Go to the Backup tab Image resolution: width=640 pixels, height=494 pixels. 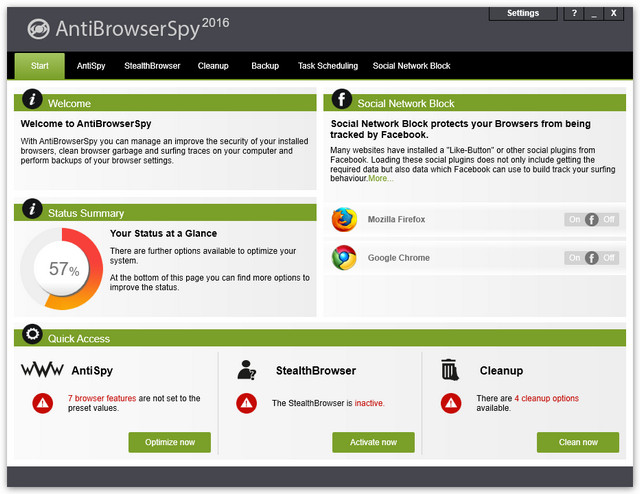pyautogui.click(x=265, y=66)
